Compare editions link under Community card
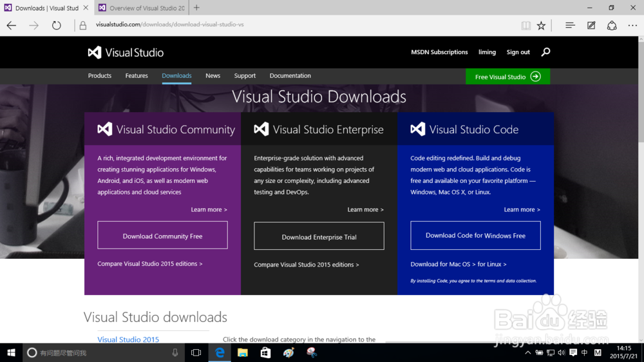Viewport: 644px width, 362px height. (x=149, y=264)
